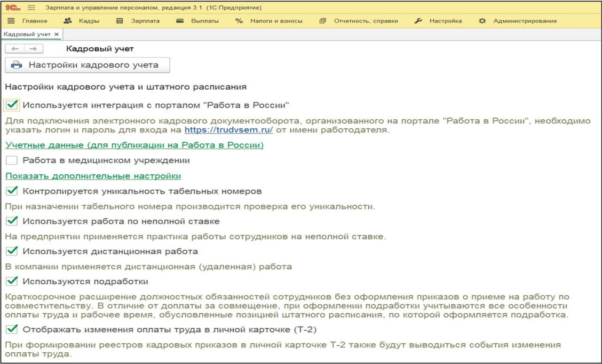The image size is (602, 364).
Task: Click the heading Настройки кадрового учета и штатного расписания
Action: 126,87
